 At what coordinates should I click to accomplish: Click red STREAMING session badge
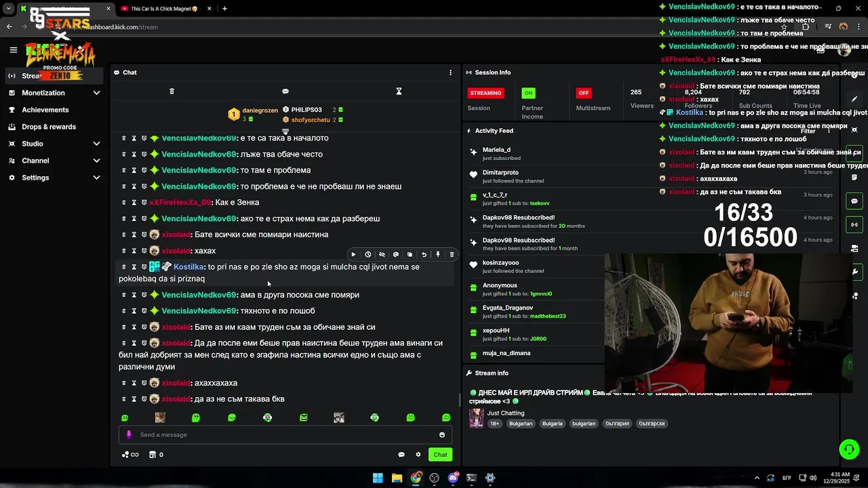point(486,93)
